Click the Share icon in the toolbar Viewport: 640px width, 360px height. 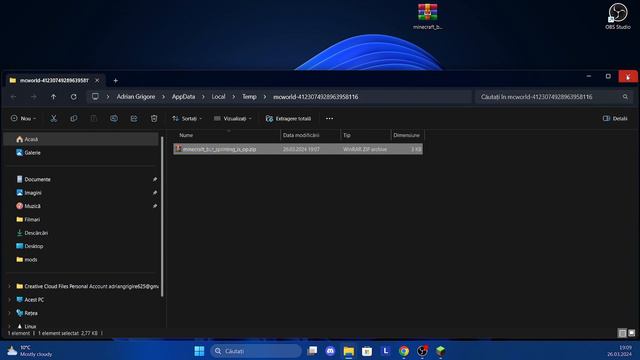[134, 118]
